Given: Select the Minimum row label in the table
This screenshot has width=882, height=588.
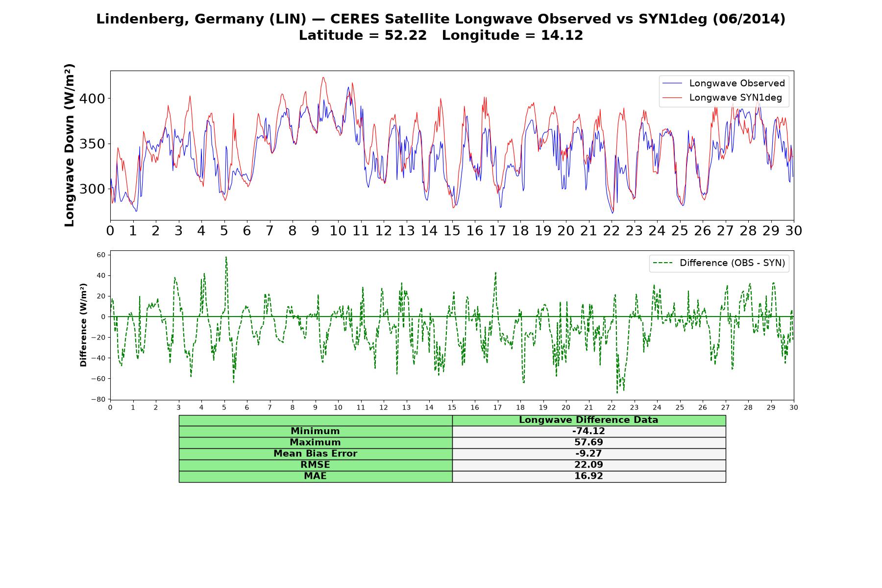Looking at the screenshot, I should [x=315, y=431].
